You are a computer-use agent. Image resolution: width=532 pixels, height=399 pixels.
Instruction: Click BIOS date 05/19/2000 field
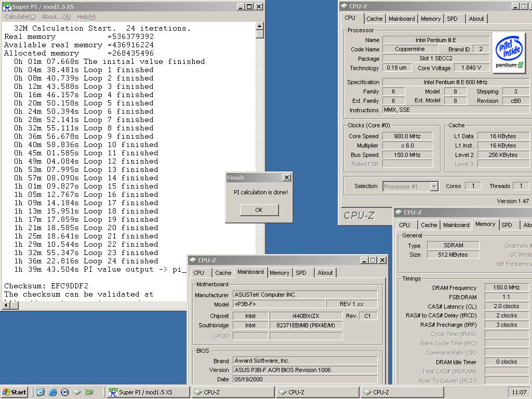coord(305,379)
